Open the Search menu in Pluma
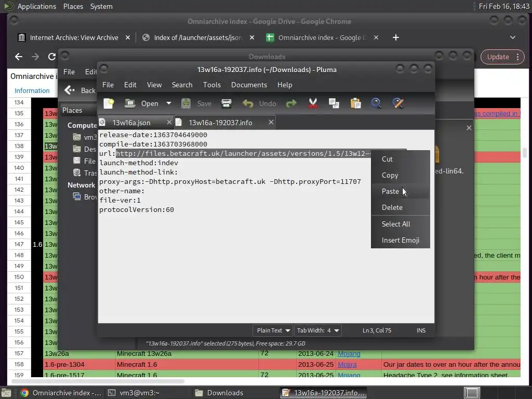Viewport: 532px width, 399px height. pyautogui.click(x=182, y=85)
